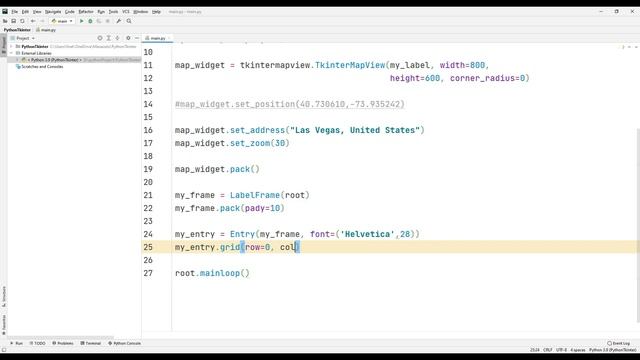The width and height of the screenshot is (640, 360).
Task: Open Project panel gear options
Action: tap(128, 38)
